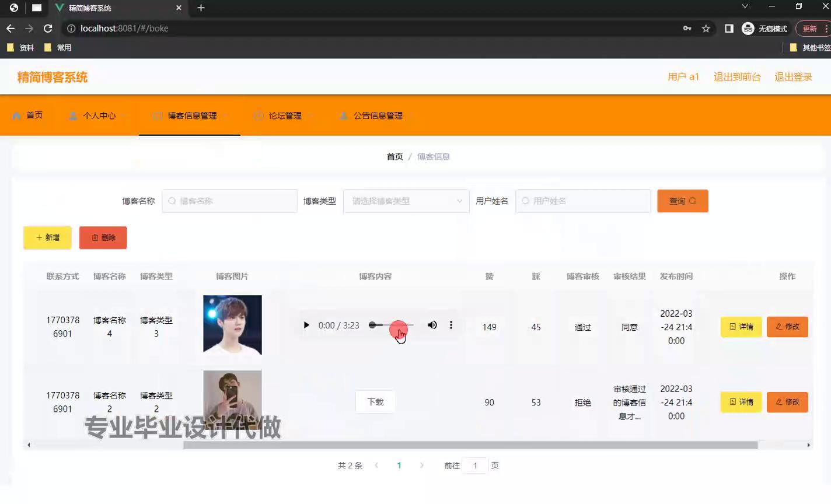Open the 首页 navigation item
This screenshot has height=504, width=831.
tap(28, 116)
